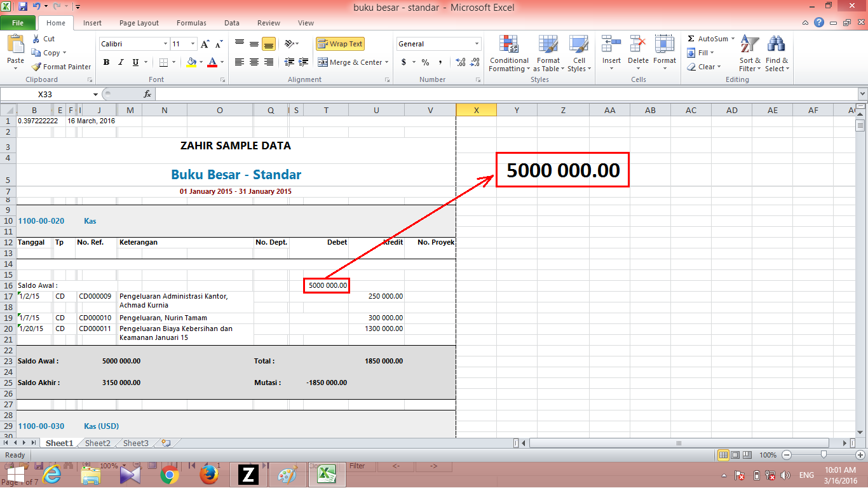Open the File tab

tap(18, 23)
